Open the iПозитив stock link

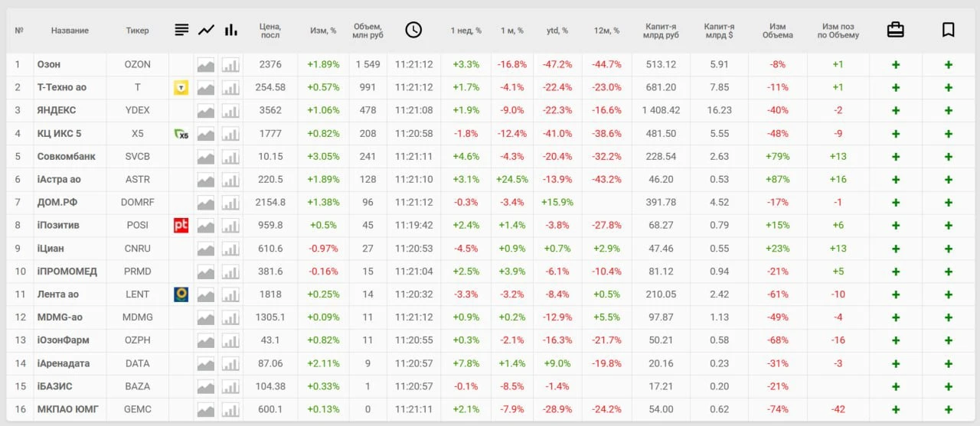[58, 226]
